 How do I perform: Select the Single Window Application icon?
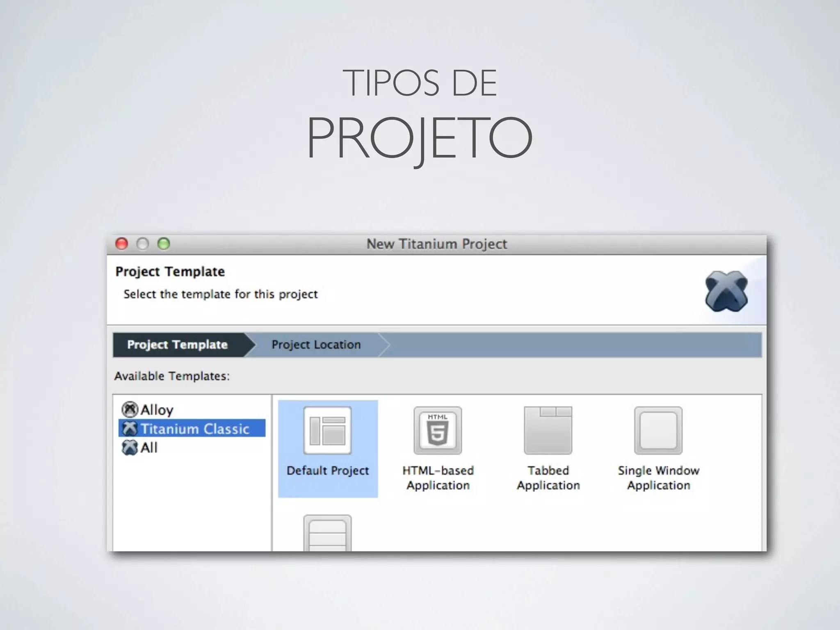[x=658, y=430]
